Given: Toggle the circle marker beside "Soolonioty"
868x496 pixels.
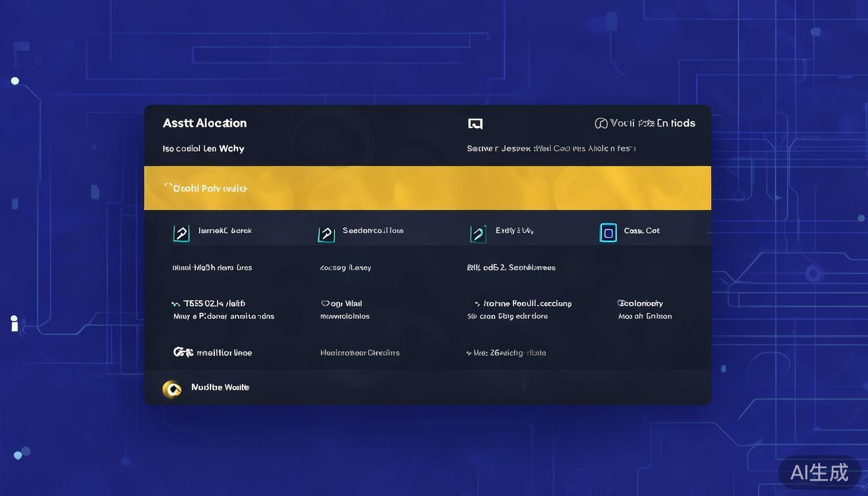Looking at the screenshot, I should point(621,303).
